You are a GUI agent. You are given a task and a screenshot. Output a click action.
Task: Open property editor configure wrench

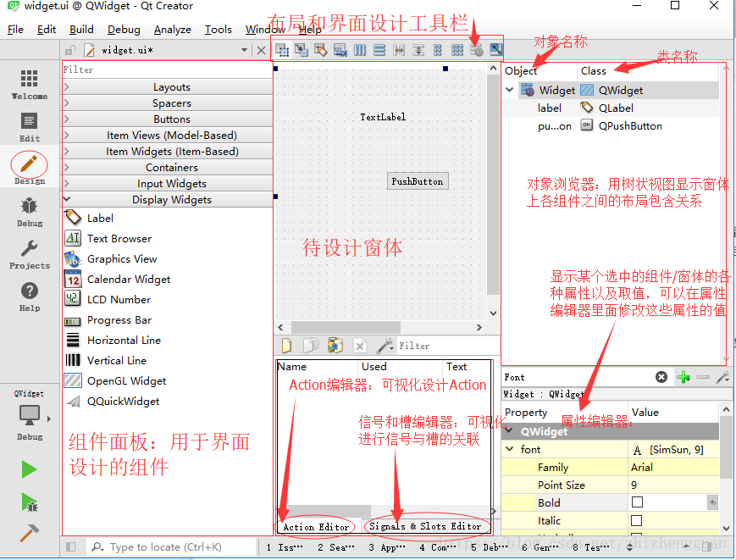[x=722, y=377]
